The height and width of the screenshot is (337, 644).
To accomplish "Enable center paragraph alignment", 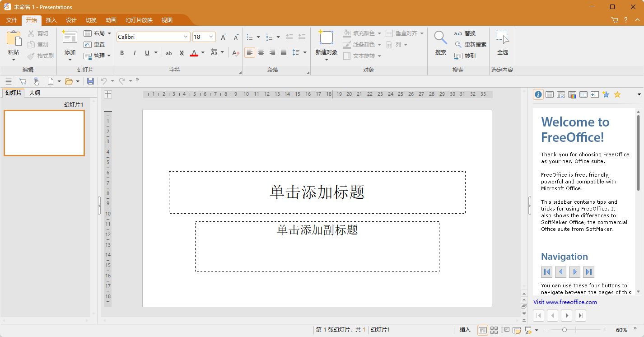I will (x=261, y=52).
